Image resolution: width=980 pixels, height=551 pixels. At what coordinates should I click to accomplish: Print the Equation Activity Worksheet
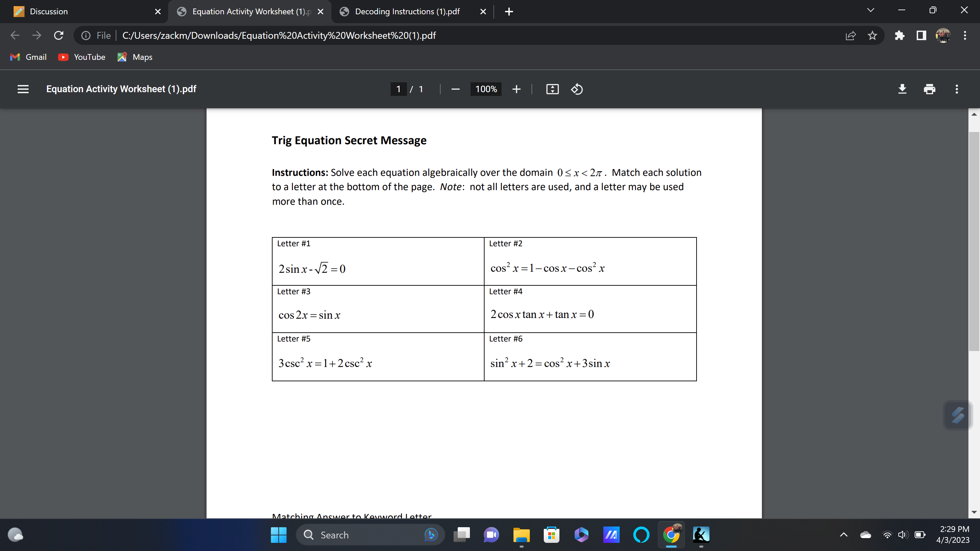tap(929, 89)
